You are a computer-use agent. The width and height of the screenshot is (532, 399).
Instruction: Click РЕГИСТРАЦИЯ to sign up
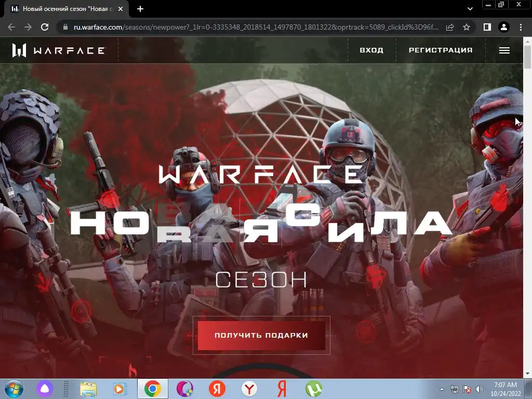tap(441, 50)
